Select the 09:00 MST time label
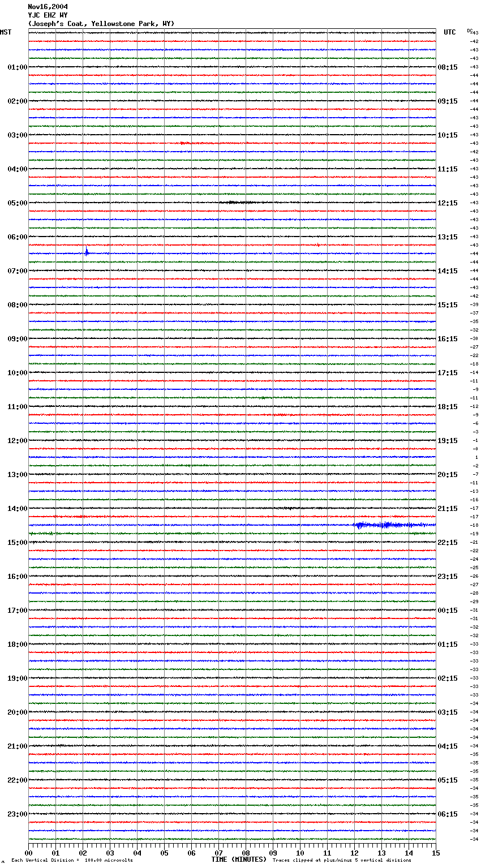Image resolution: width=481 pixels, height=868 pixels. [x=18, y=339]
